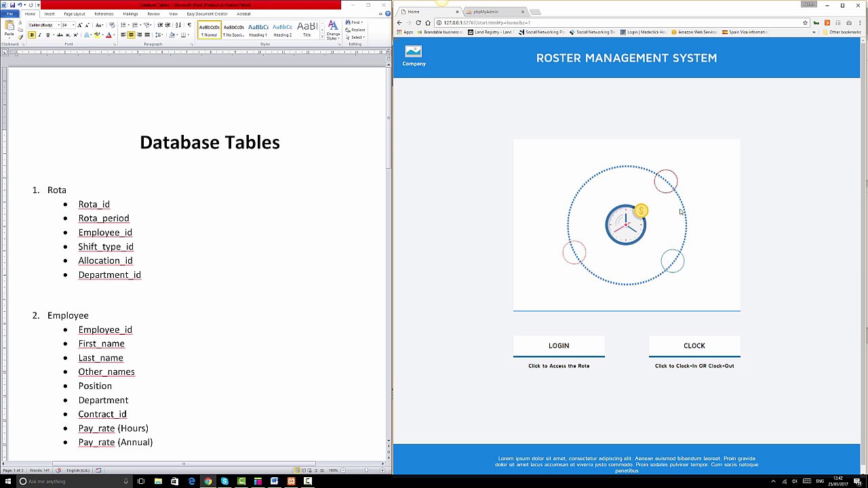This screenshot has width=868, height=488.
Task: Click the browser Reload icon
Action: point(418,23)
